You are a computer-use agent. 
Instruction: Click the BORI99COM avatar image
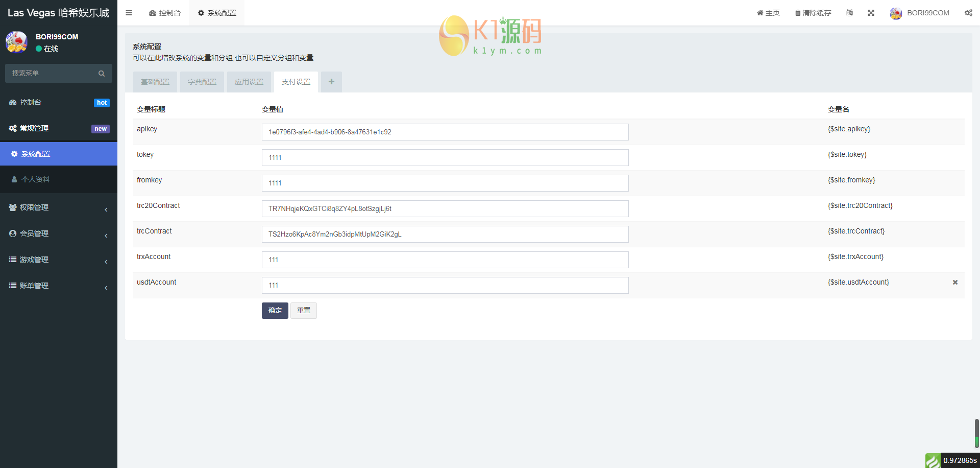pos(896,13)
